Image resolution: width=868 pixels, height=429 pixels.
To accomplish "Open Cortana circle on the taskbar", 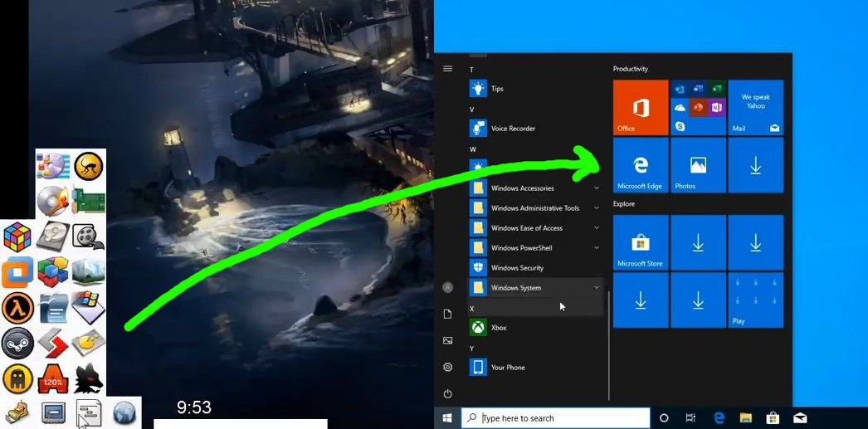I will pyautogui.click(x=665, y=418).
